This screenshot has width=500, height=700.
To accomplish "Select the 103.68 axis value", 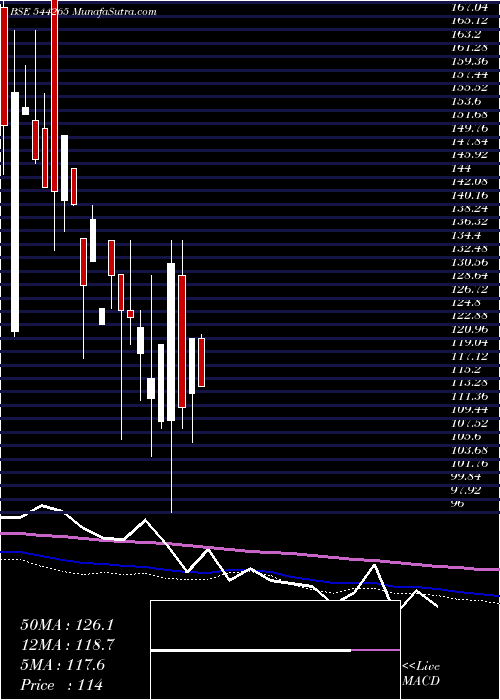I will coord(470,450).
